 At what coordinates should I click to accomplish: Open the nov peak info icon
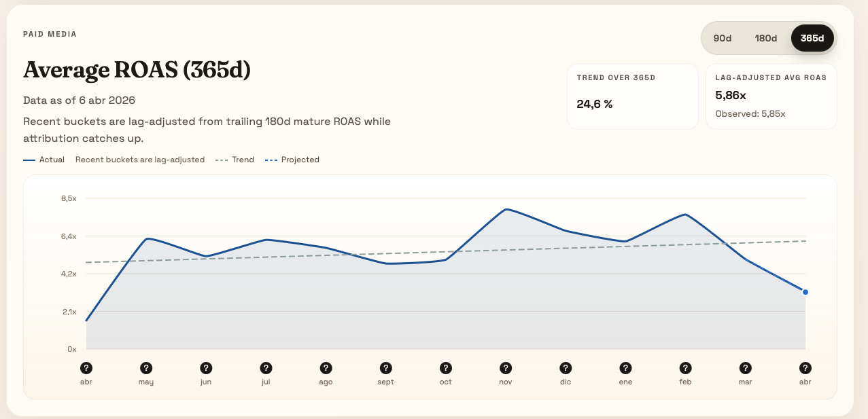tap(505, 367)
